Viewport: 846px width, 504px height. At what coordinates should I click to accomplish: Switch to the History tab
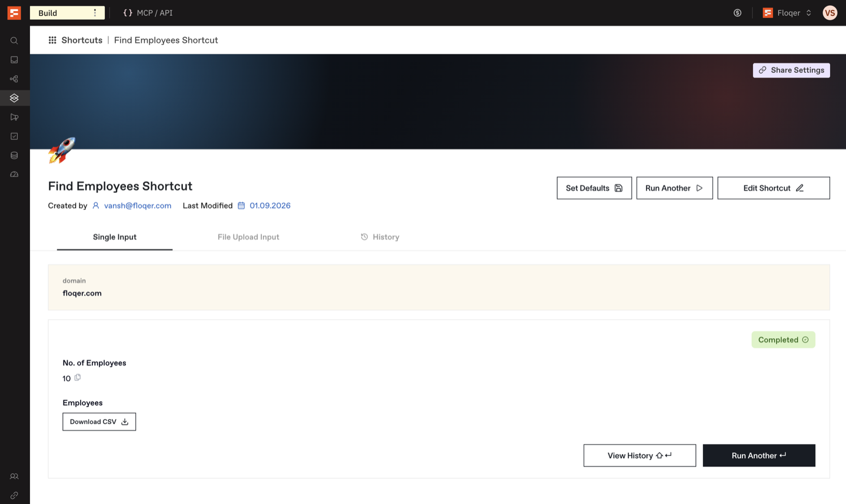[x=380, y=237]
